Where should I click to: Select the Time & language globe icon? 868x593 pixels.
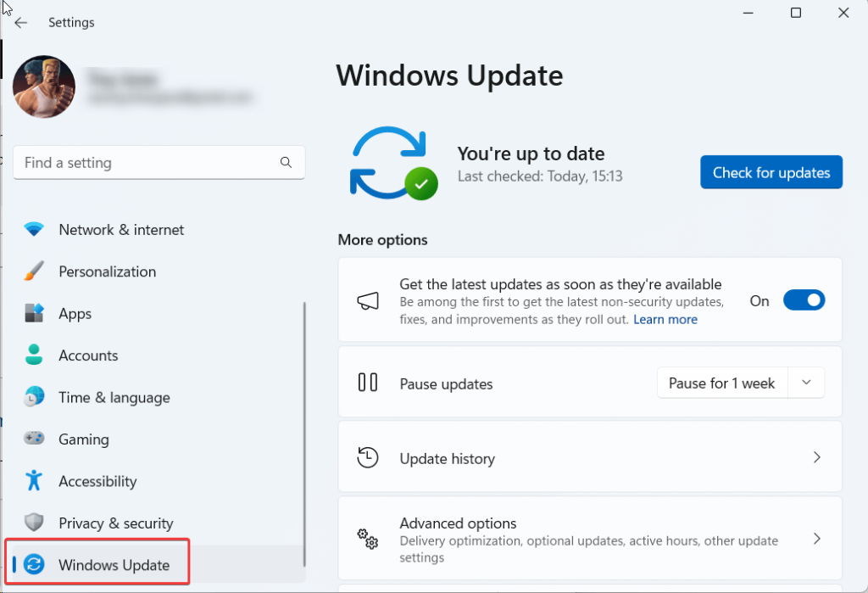(x=34, y=397)
